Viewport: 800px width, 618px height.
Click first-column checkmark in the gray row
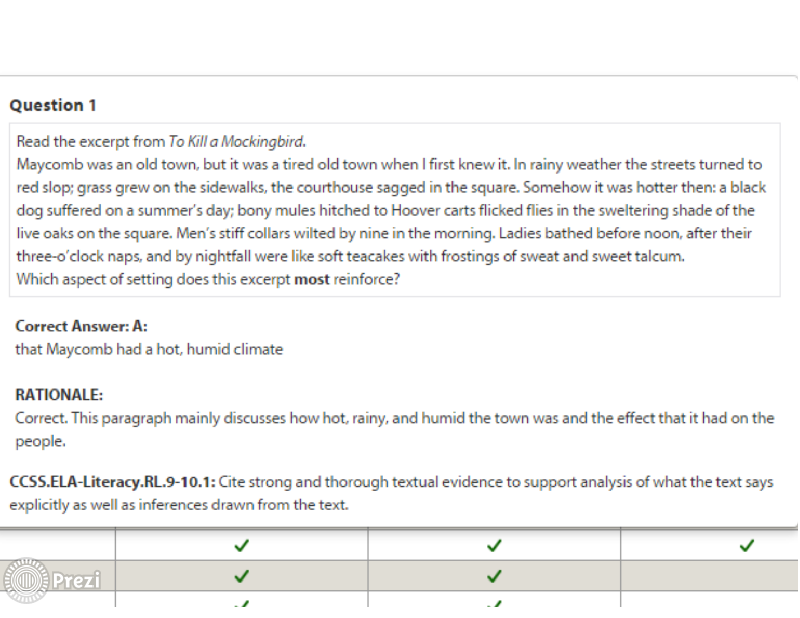241,576
